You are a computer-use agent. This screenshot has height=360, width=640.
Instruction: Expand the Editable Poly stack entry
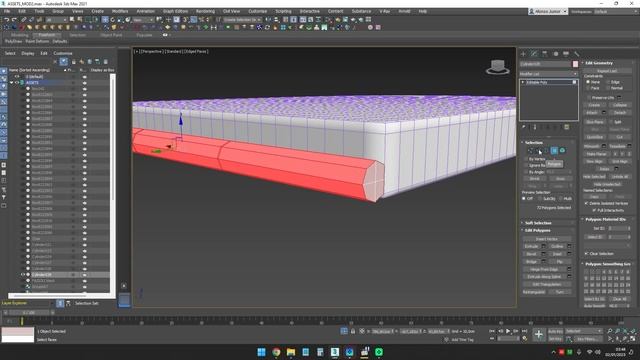523,82
